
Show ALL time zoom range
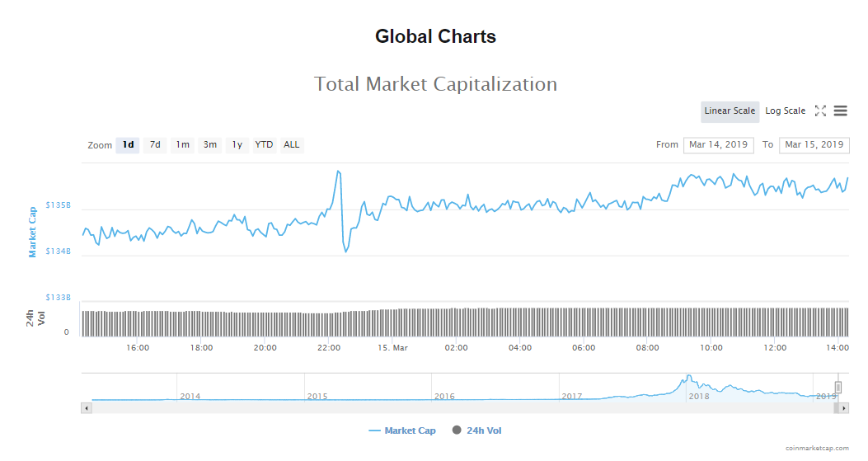[292, 145]
